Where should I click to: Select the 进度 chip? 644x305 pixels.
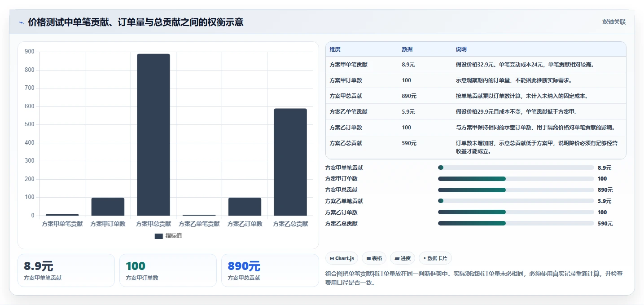tap(403, 258)
